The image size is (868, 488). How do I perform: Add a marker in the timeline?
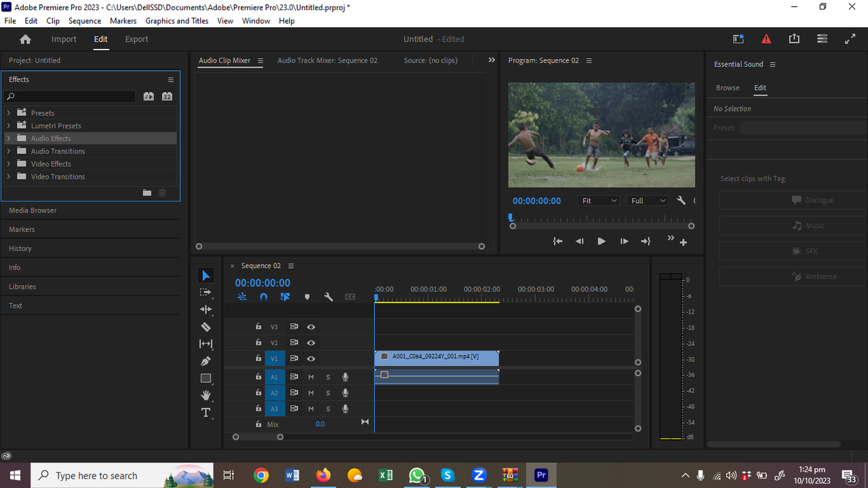pos(307,297)
